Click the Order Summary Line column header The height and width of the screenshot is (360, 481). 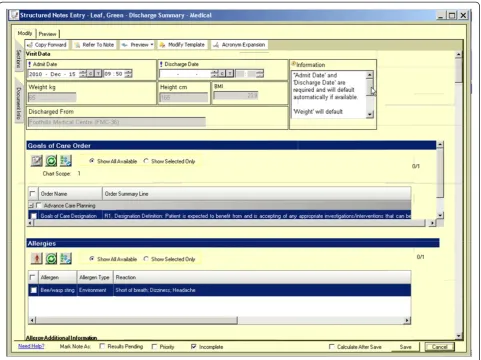click(257, 193)
